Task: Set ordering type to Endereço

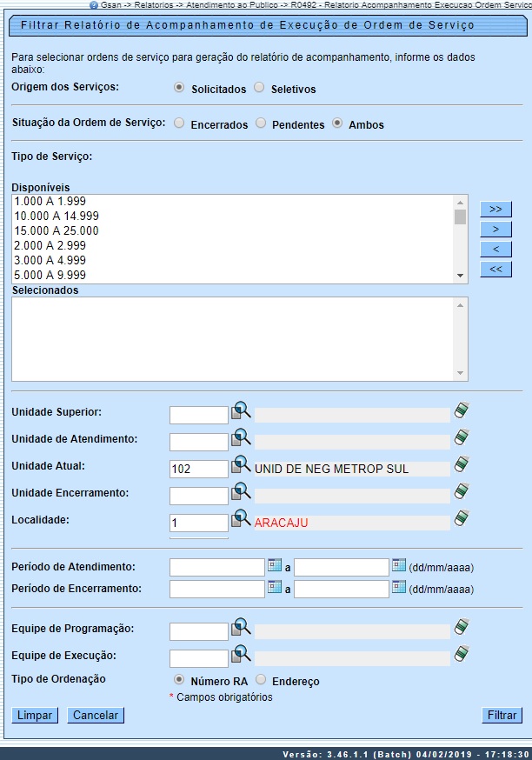Action: [x=259, y=680]
